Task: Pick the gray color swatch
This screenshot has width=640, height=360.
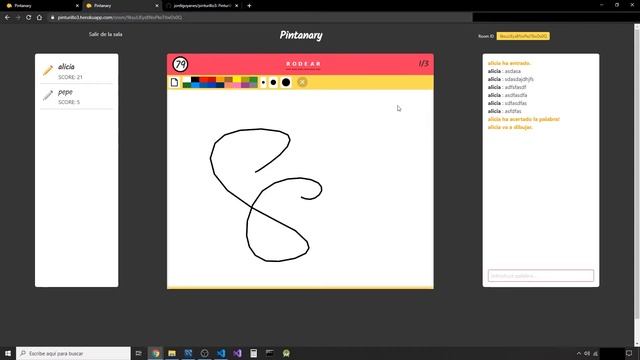Action: click(x=253, y=85)
